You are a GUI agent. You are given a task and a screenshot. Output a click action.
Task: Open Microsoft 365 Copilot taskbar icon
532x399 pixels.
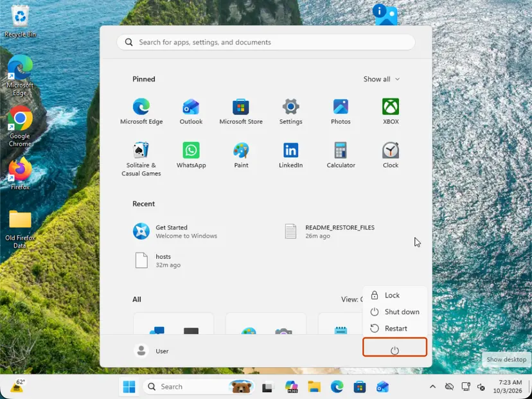pos(291,387)
